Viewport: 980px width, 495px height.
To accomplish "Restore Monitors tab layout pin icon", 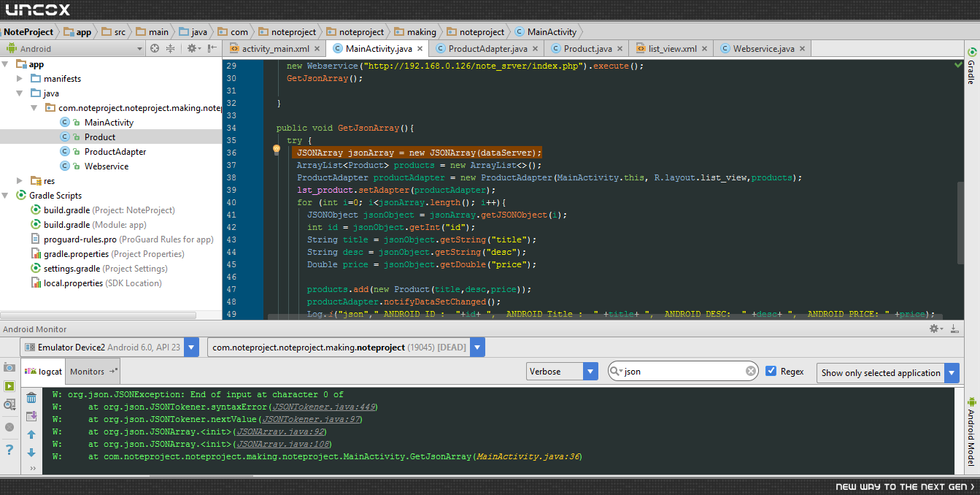I will click(x=113, y=371).
